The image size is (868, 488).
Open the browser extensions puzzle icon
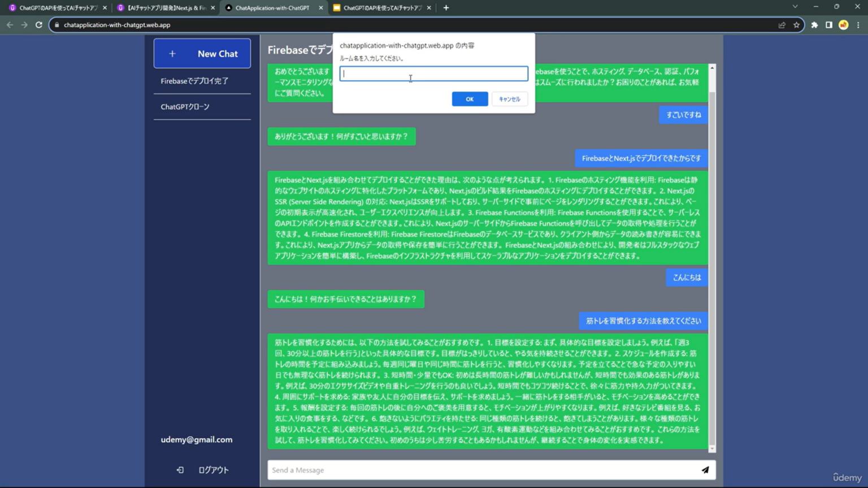click(814, 25)
